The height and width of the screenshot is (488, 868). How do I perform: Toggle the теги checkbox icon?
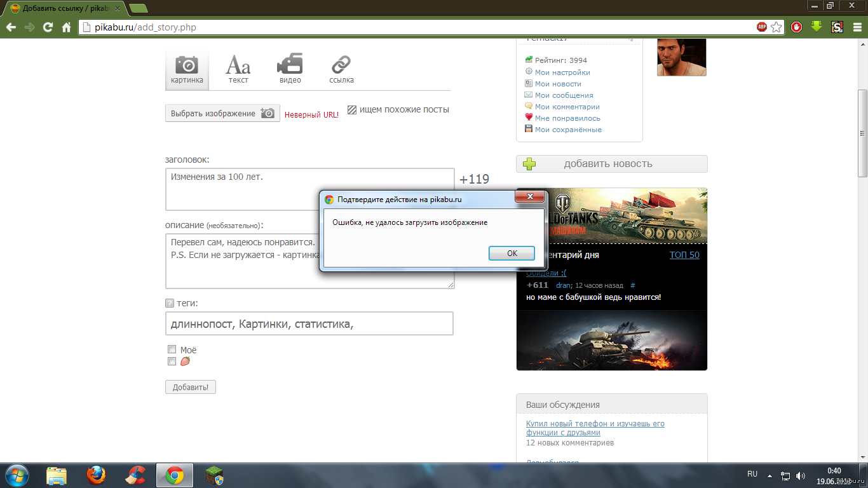170,303
